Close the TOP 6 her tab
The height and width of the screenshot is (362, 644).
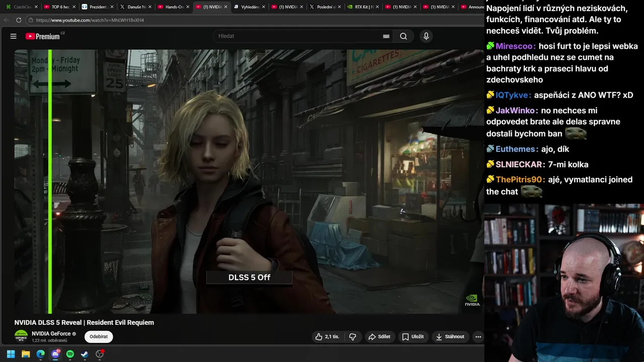pyautogui.click(x=74, y=7)
